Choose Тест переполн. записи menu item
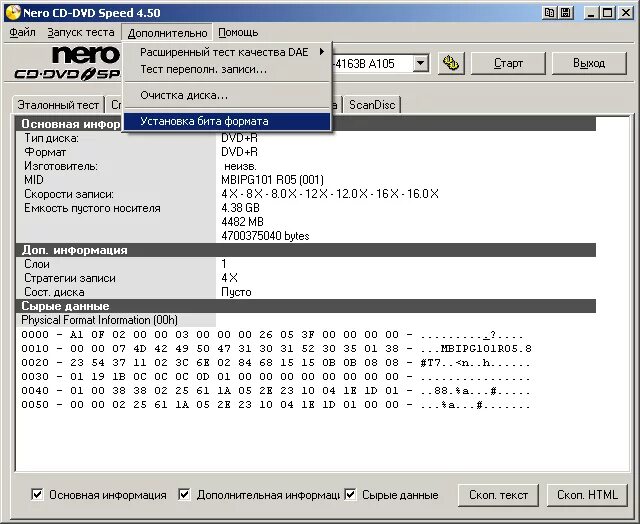 pos(227,69)
